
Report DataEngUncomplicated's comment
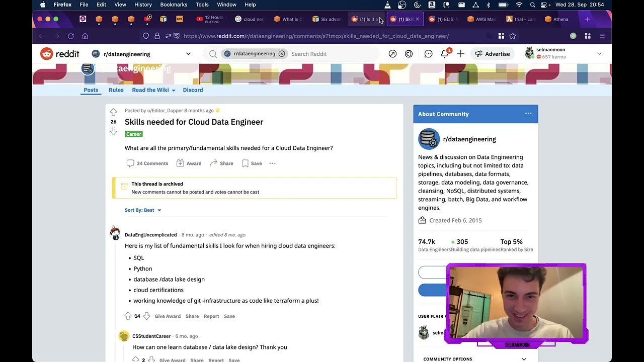coord(211,316)
